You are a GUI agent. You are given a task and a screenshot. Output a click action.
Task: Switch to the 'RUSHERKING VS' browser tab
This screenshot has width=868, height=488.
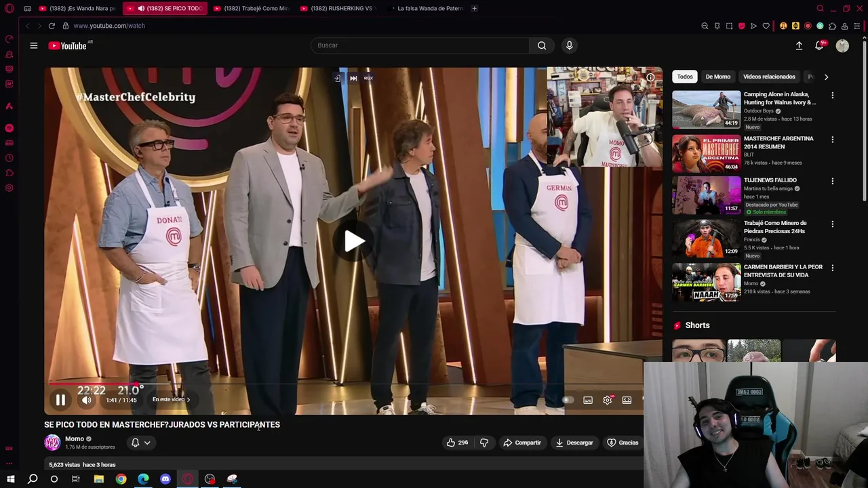point(337,8)
